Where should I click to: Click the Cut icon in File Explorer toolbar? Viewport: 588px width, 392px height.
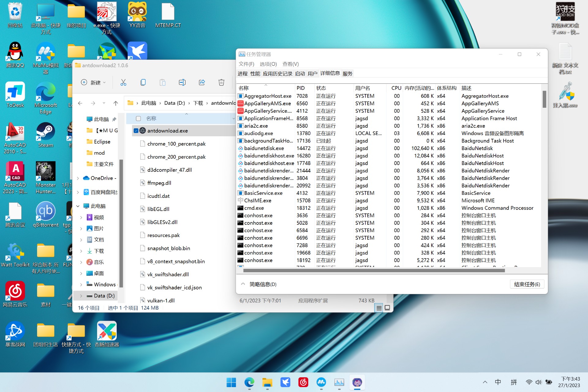tap(123, 82)
